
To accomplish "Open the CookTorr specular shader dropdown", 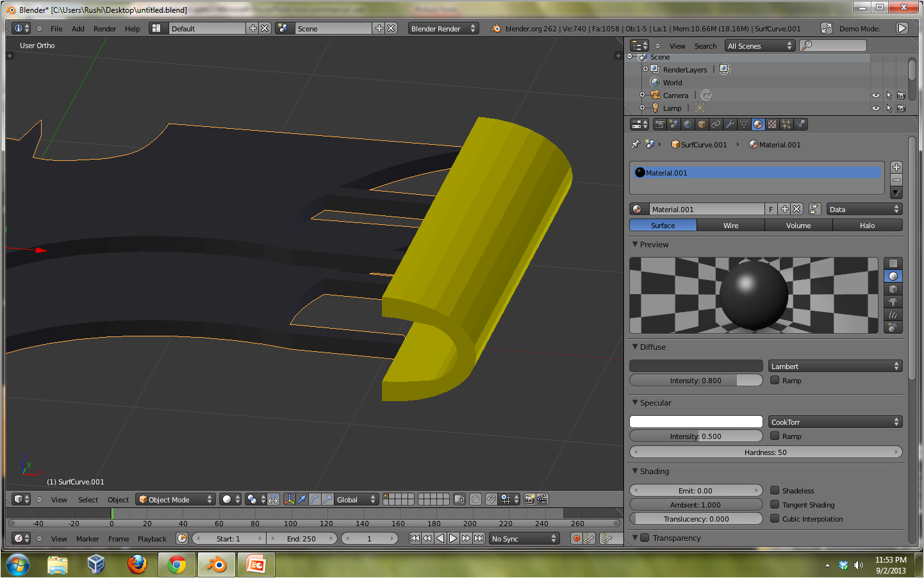I will 836,422.
